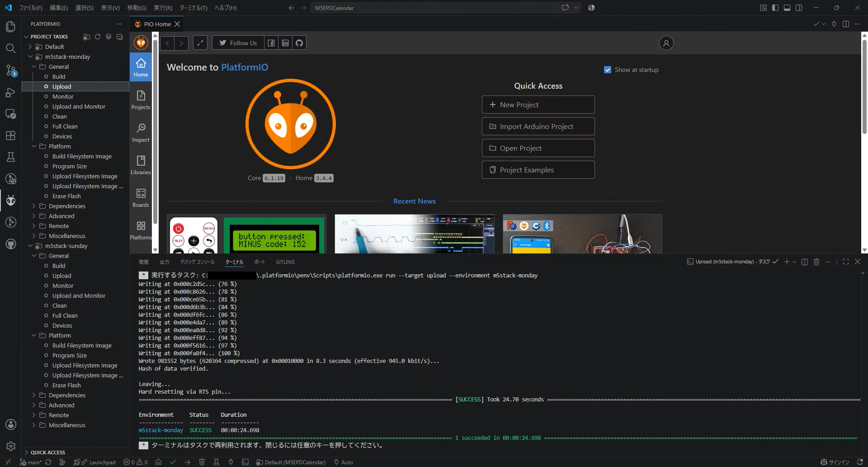Viewport: 868px width, 467px height.
Task: Expand Advanced under m5stack-monday
Action: tap(34, 216)
